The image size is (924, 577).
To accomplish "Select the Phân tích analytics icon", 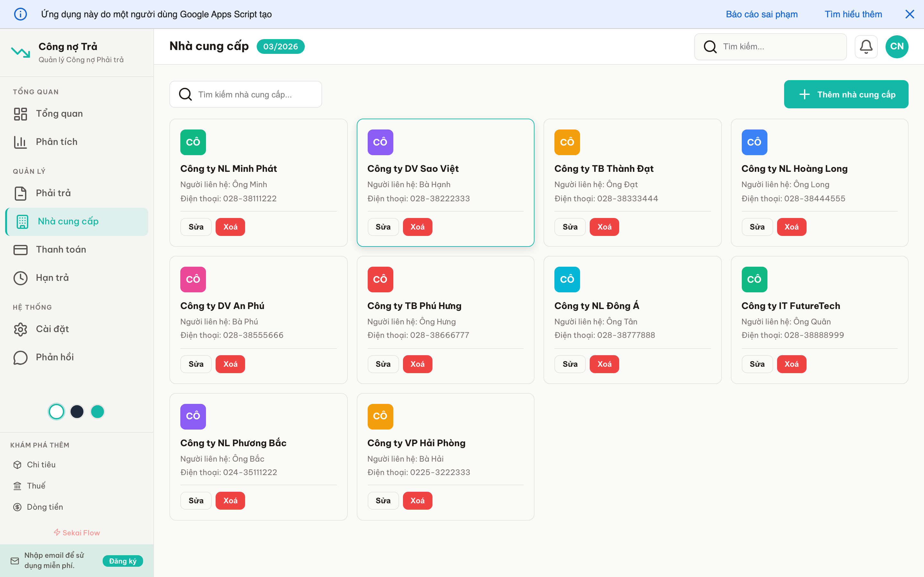I will [20, 142].
